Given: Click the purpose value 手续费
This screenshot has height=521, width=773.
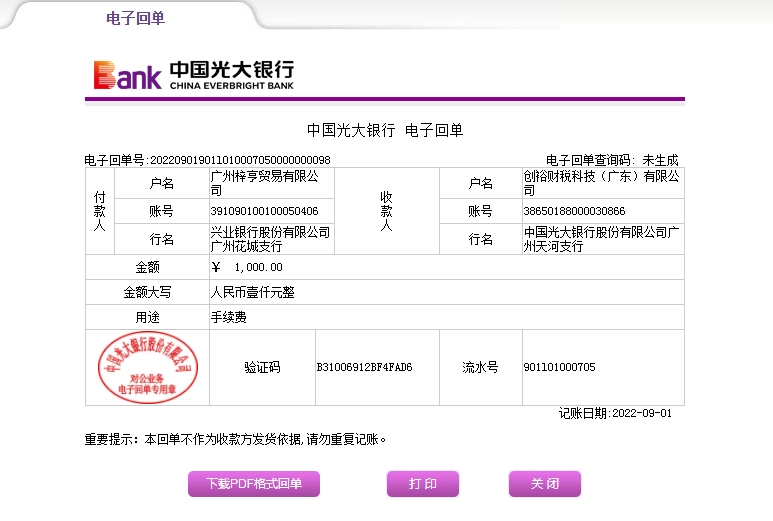Looking at the screenshot, I should tap(228, 317).
